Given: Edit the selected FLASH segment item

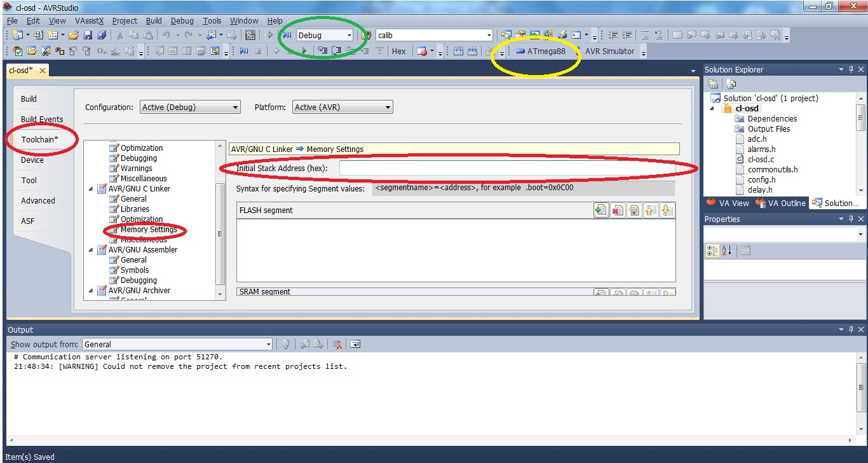Looking at the screenshot, I should click(x=634, y=210).
